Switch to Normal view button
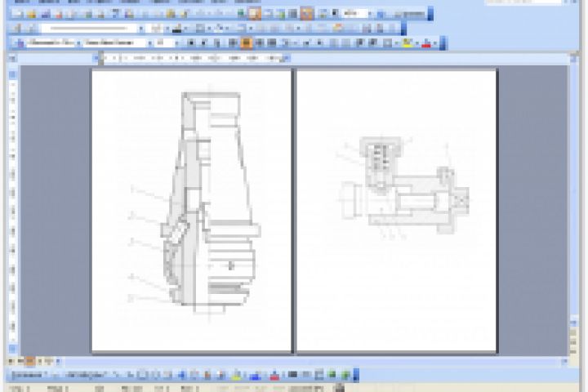 pos(11,361)
